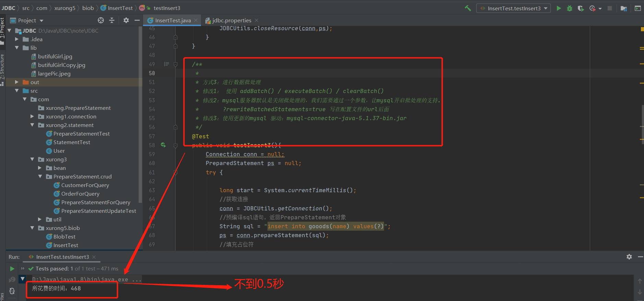Click the up arrow in the Run console
644x301 pixels.
point(640,281)
